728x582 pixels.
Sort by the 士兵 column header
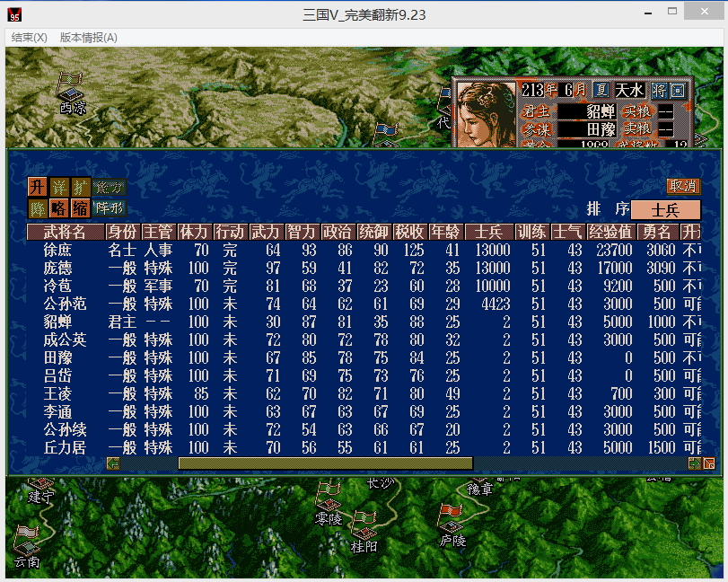(x=489, y=232)
